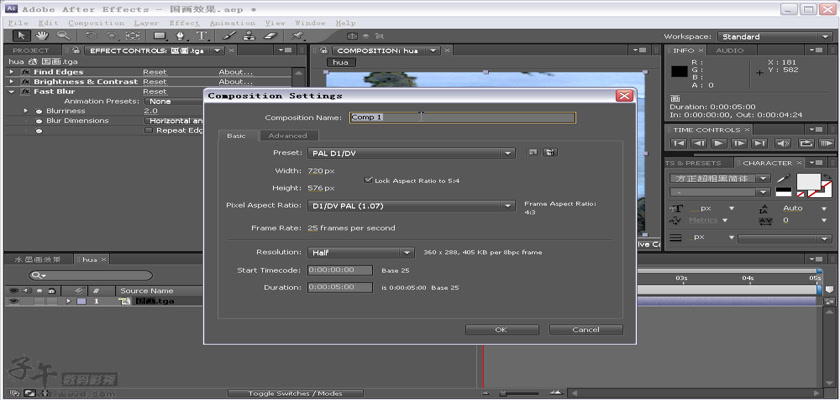Select the Hand tool
Viewport: 840px width, 400px height.
click(42, 36)
